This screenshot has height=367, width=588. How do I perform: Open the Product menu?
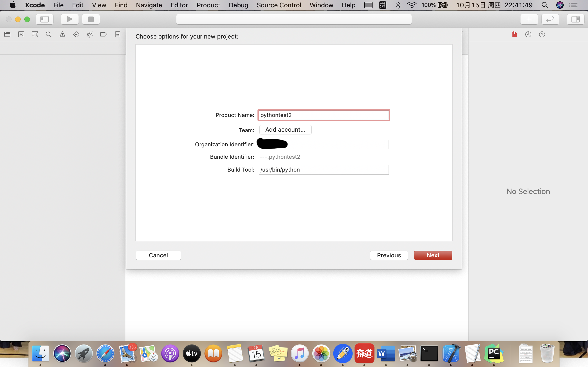tap(208, 5)
